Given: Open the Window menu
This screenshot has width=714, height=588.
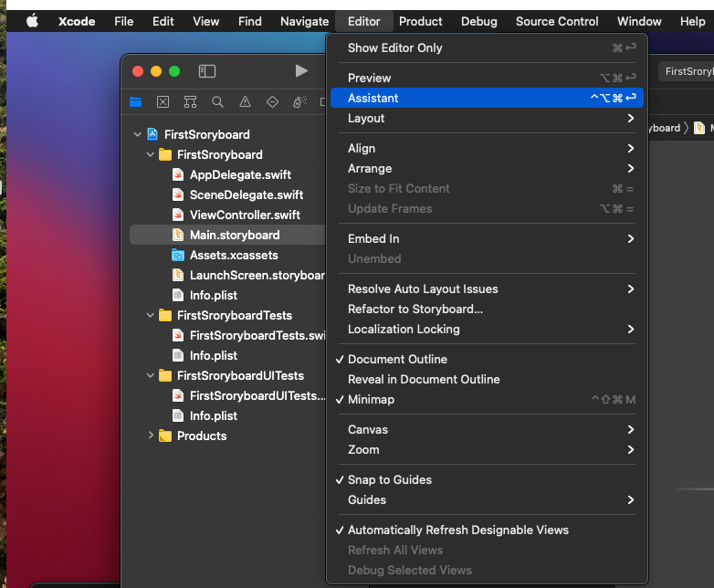Looking at the screenshot, I should tap(639, 21).
